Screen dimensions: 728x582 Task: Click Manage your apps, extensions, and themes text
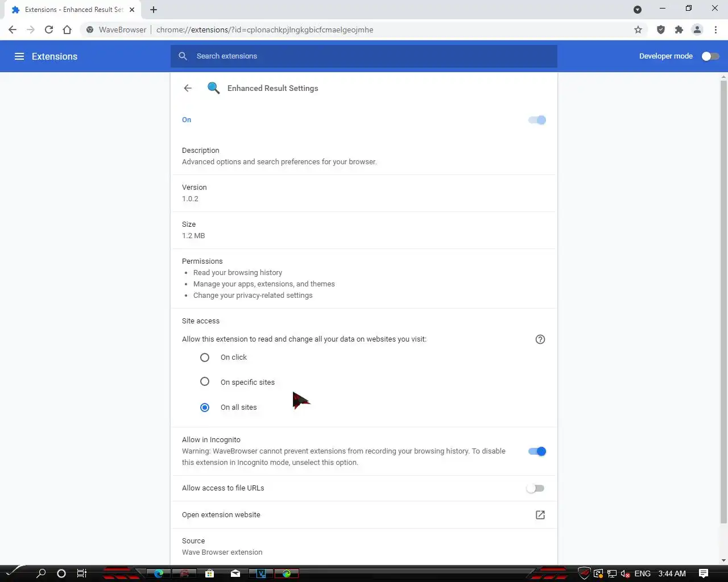264,284
